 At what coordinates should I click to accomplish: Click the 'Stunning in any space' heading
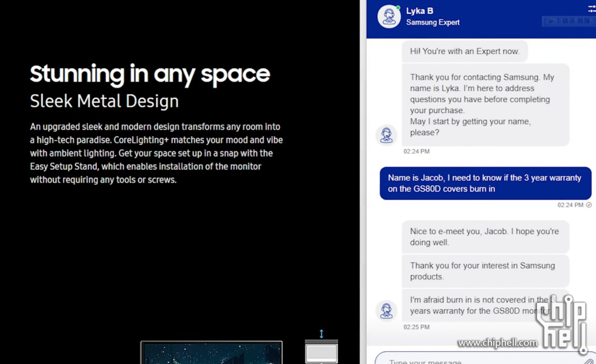click(x=150, y=75)
